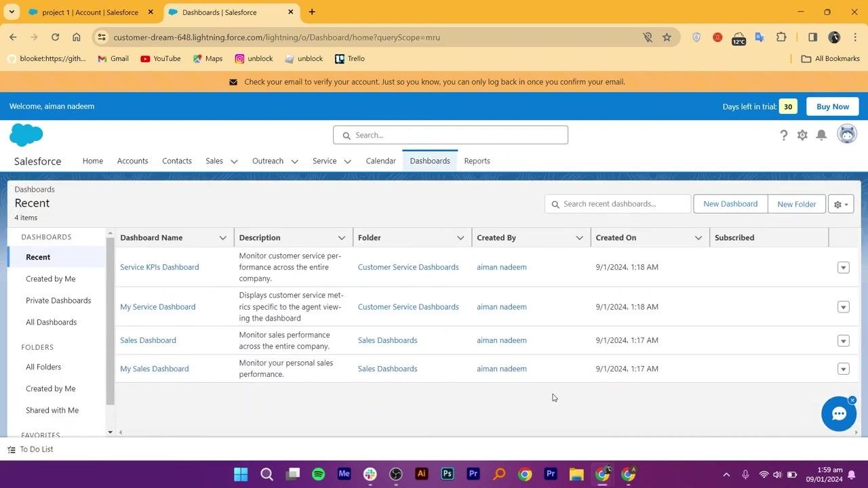Open Trello bookmark in bookmarks bar
The image size is (868, 488).
point(350,59)
